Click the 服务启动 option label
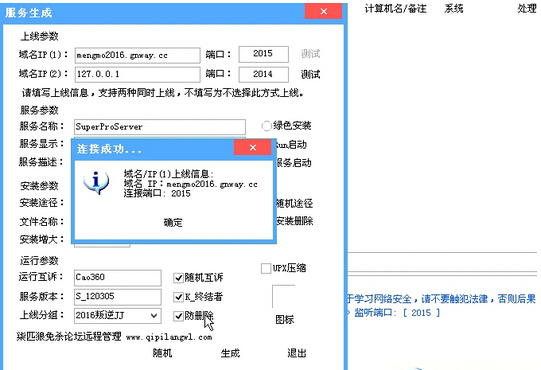 tap(293, 163)
